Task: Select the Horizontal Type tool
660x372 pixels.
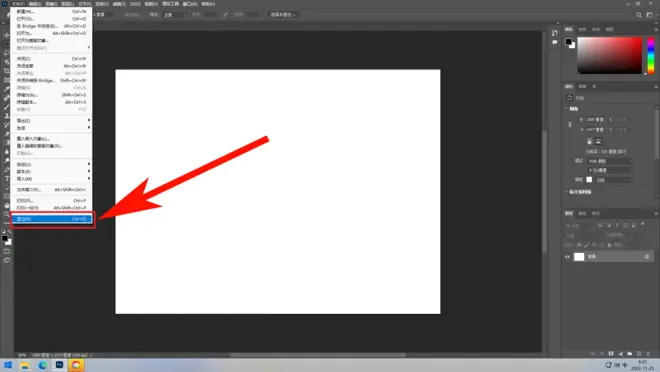Action: pos(6,178)
